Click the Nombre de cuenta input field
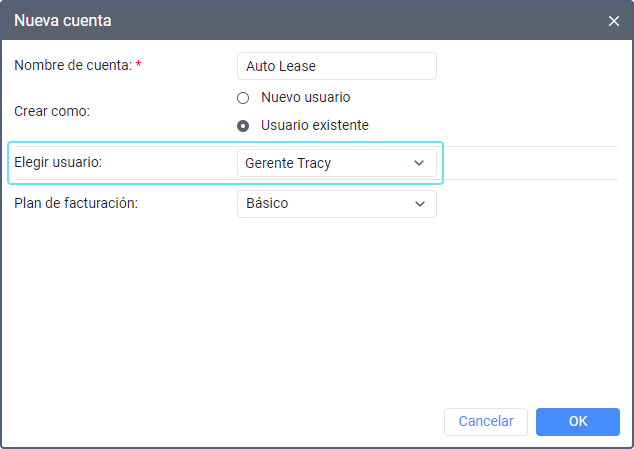The width and height of the screenshot is (634, 449). [x=337, y=66]
